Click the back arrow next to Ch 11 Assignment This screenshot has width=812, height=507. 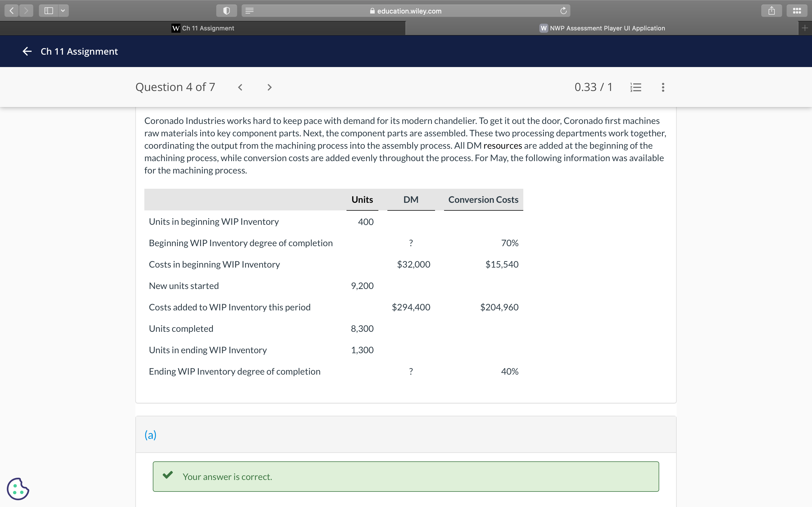[x=27, y=51]
